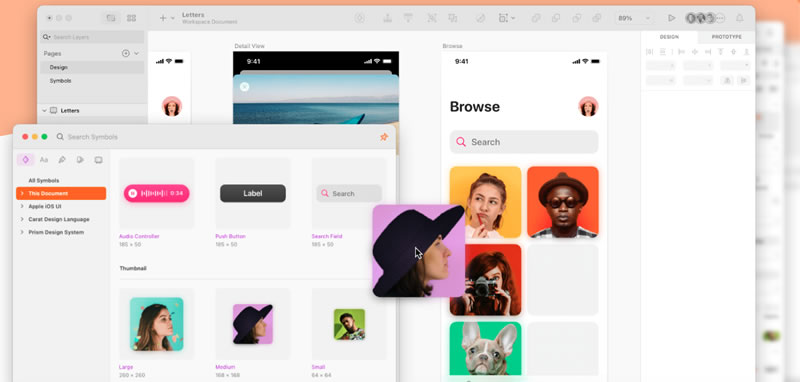Start prototype preview with the play icon

pyautogui.click(x=671, y=18)
